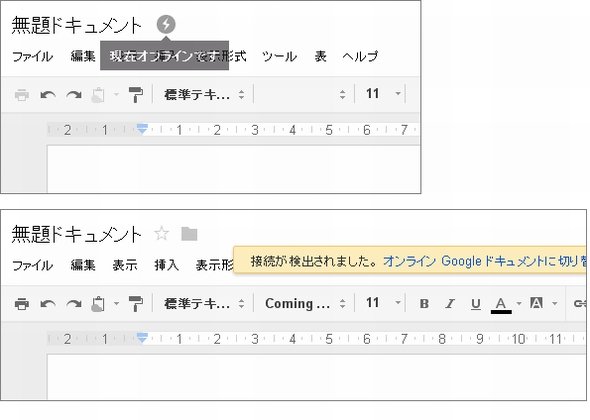The width and height of the screenshot is (590, 420).
Task: Click the undo arrow in the lower screenshot
Action: point(48,304)
